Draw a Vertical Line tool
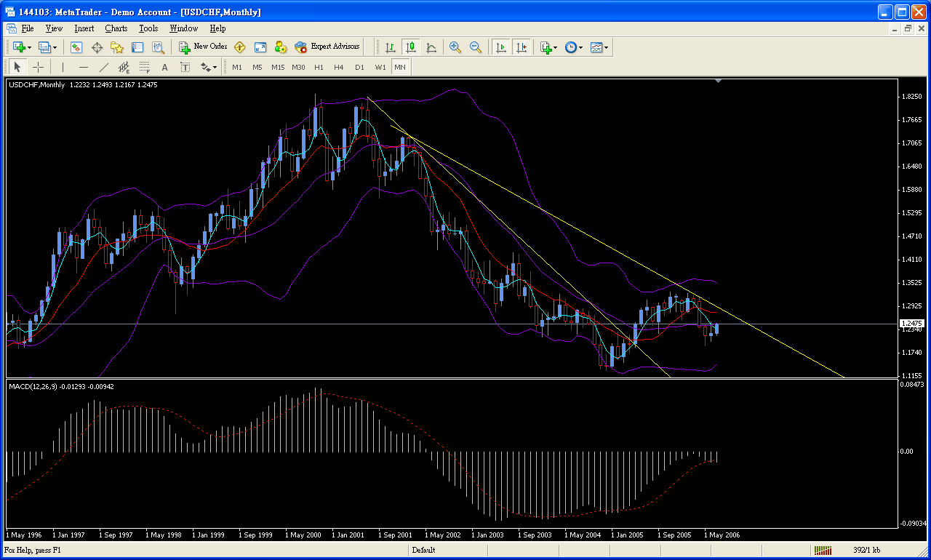Image resolution: width=931 pixels, height=560 pixels. pos(63,67)
